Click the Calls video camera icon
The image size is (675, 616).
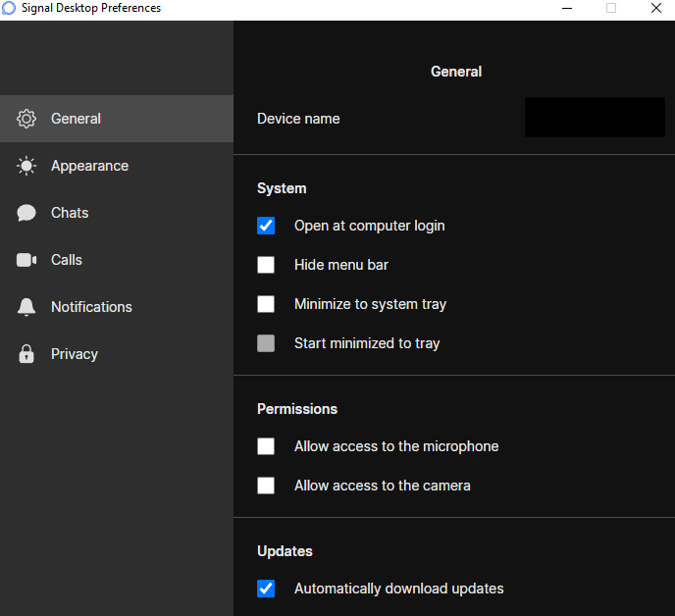point(26,260)
